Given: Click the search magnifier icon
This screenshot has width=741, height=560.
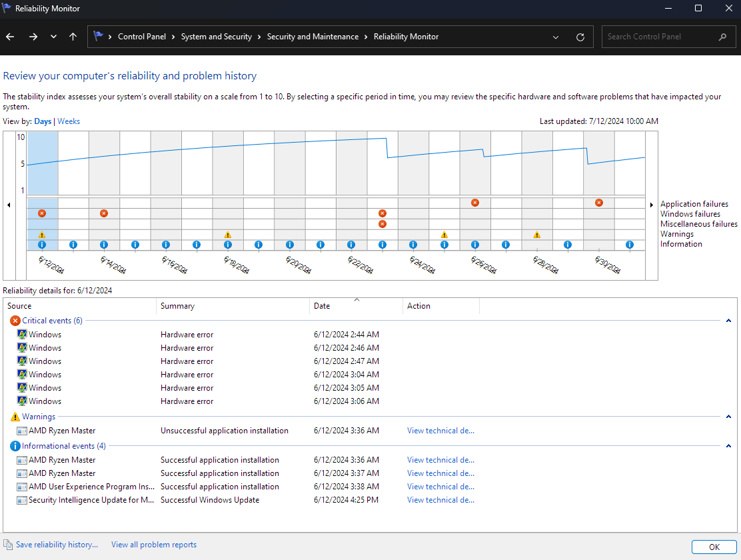Looking at the screenshot, I should (722, 37).
